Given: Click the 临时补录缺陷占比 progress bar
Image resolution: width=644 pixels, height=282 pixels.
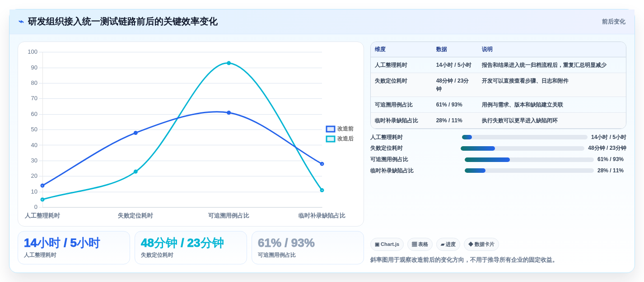Looking at the screenshot, I should click(529, 171).
